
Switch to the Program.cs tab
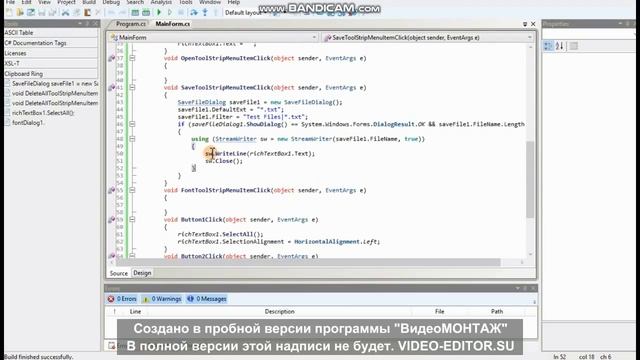pyautogui.click(x=131, y=24)
